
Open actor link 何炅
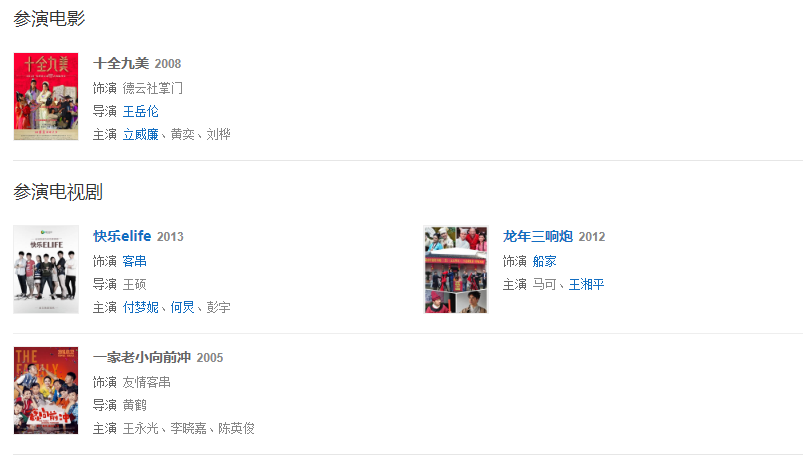pyautogui.click(x=183, y=307)
